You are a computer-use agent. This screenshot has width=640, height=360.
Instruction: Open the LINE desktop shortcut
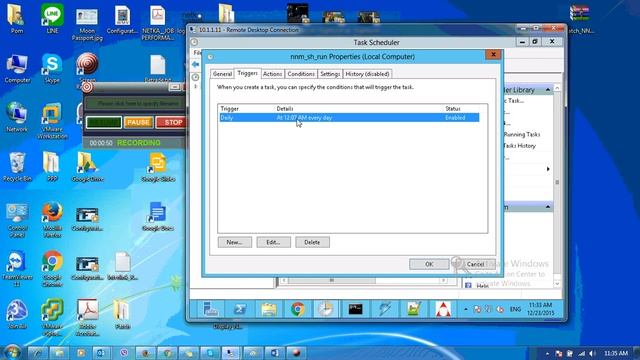tap(52, 18)
